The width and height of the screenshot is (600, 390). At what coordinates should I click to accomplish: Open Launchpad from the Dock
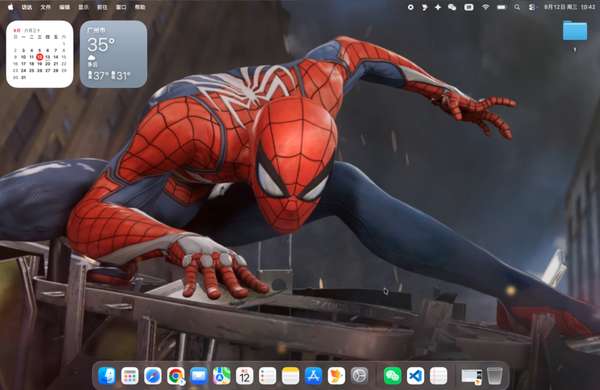coord(130,375)
